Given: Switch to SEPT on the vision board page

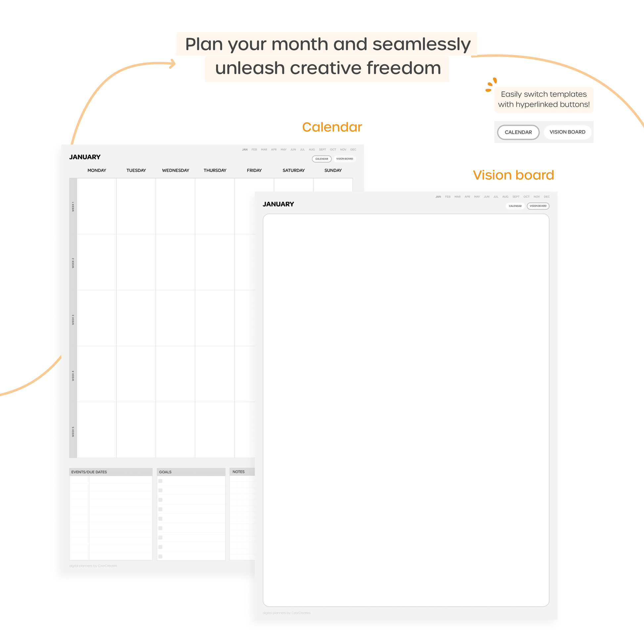Looking at the screenshot, I should (516, 197).
